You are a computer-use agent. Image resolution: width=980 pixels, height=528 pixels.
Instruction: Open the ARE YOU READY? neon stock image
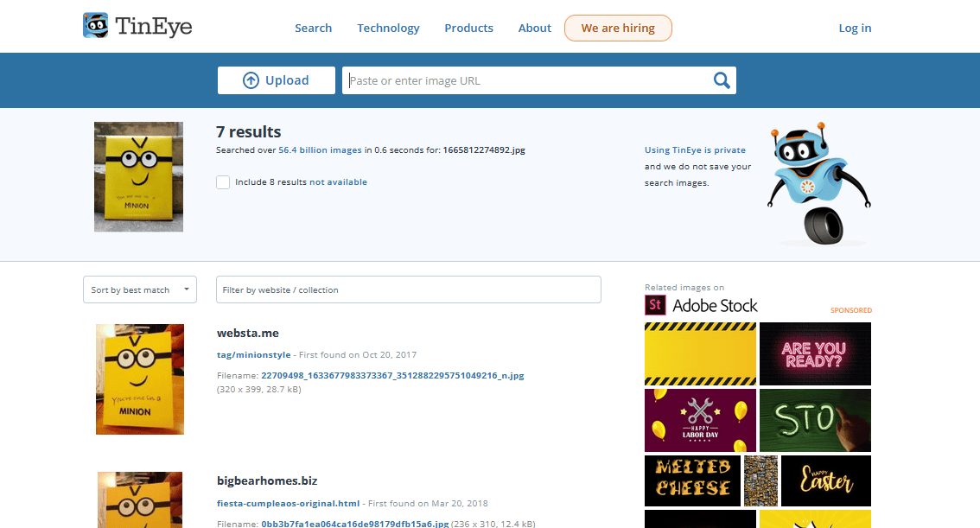point(815,353)
